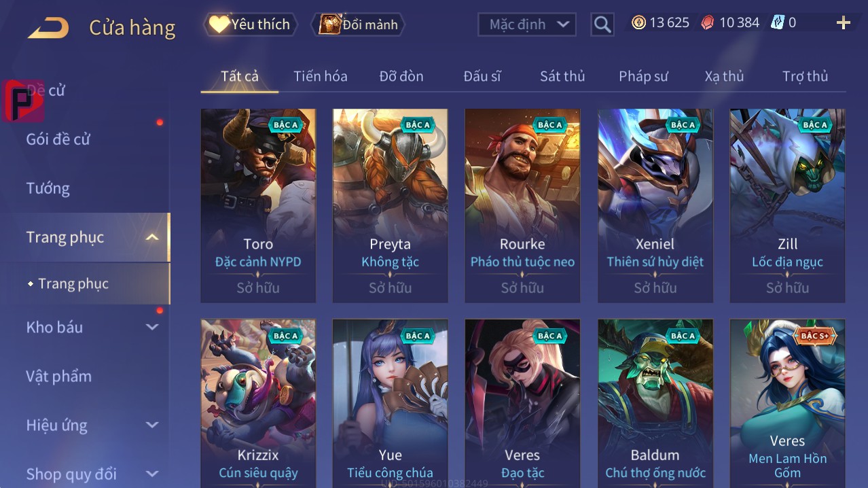Tap the plus icon to add currency
Image resolution: width=868 pixels, height=488 pixels.
pyautogui.click(x=844, y=23)
